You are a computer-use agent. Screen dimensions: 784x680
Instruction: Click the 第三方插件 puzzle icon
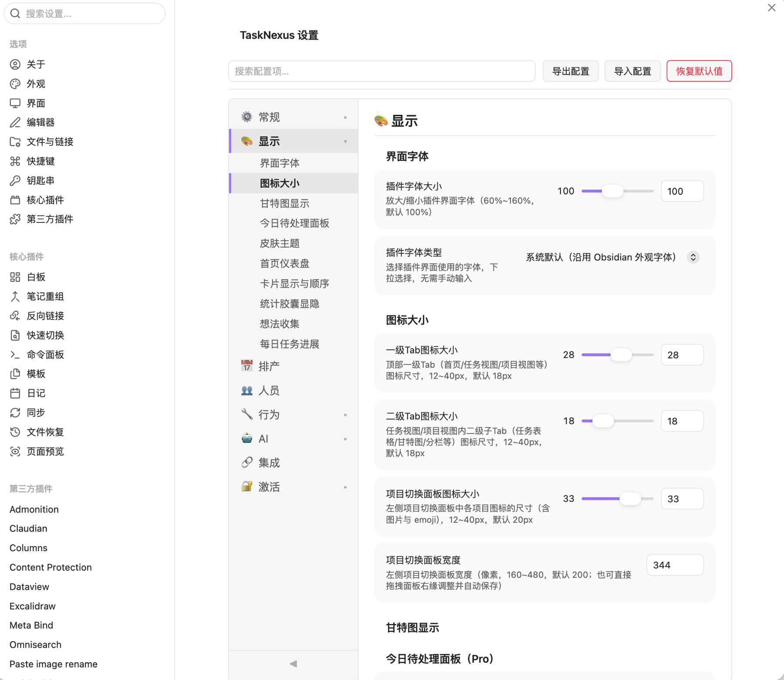[15, 219]
